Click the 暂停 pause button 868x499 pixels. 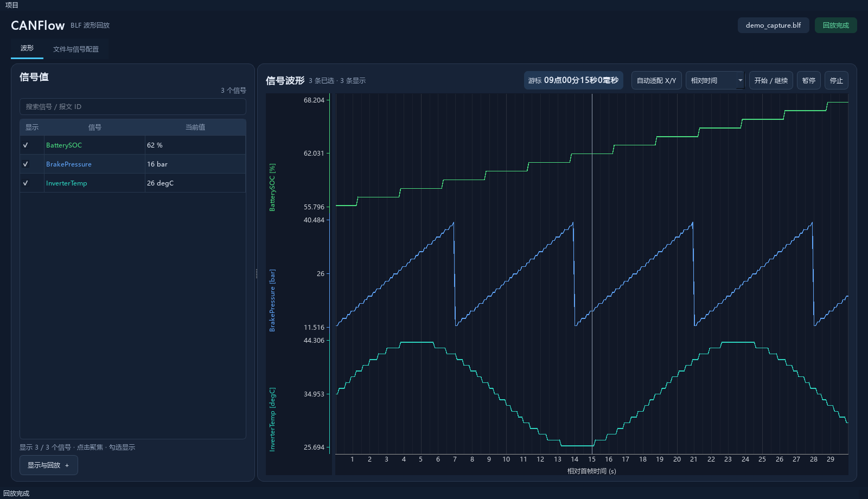[x=809, y=80]
